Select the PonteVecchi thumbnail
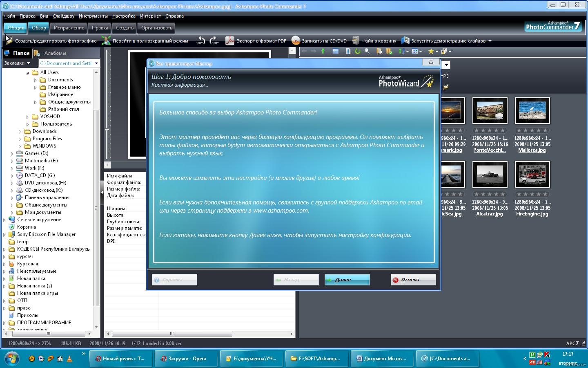This screenshot has width=588, height=368. coord(490,110)
